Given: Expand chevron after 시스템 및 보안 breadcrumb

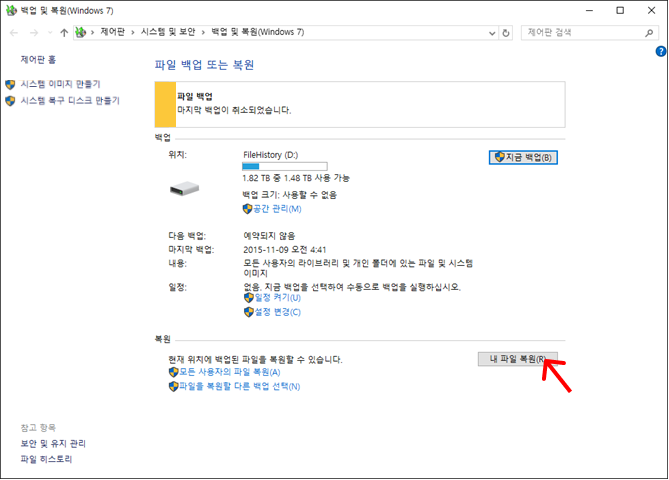Looking at the screenshot, I should 203,32.
